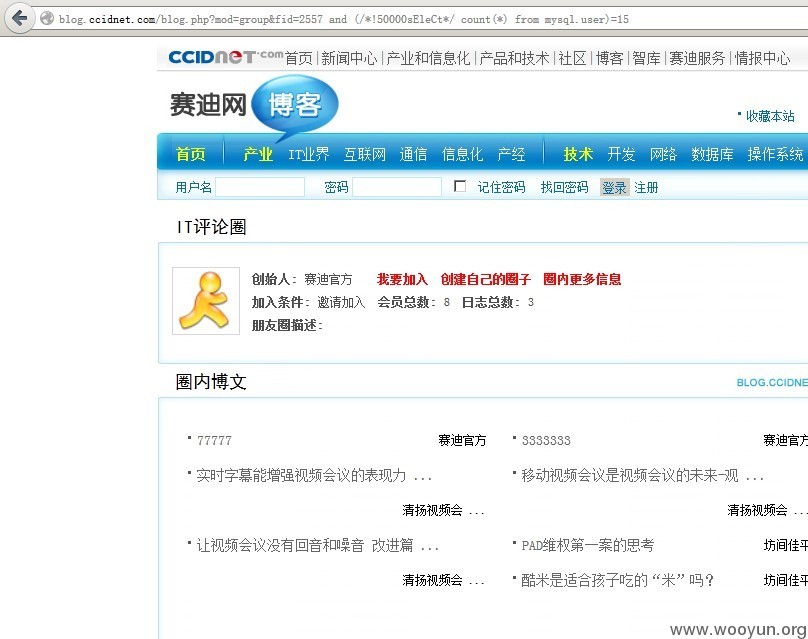Click the red 我要加入 join link
The image size is (808, 639).
pyautogui.click(x=402, y=279)
